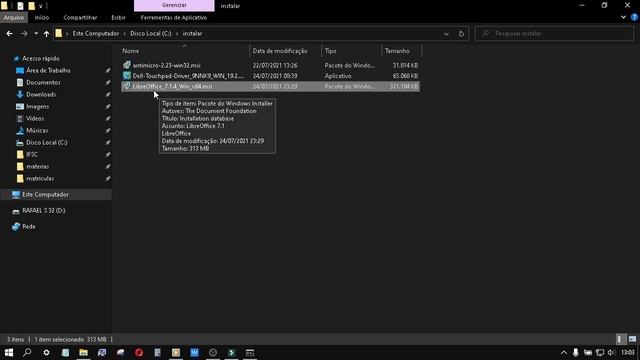This screenshot has width=640, height=360.
Task: Unpin Downloads using its pin icon
Action: (x=108, y=94)
